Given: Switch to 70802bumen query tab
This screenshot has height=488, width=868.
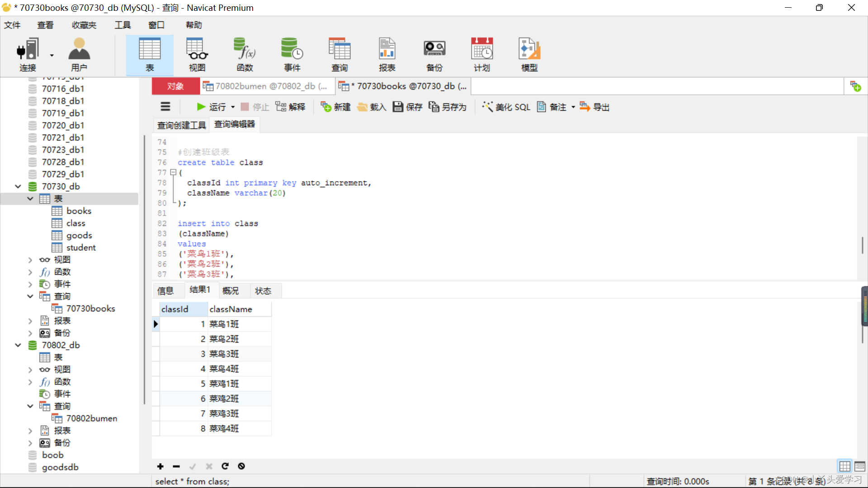Looking at the screenshot, I should coord(268,86).
